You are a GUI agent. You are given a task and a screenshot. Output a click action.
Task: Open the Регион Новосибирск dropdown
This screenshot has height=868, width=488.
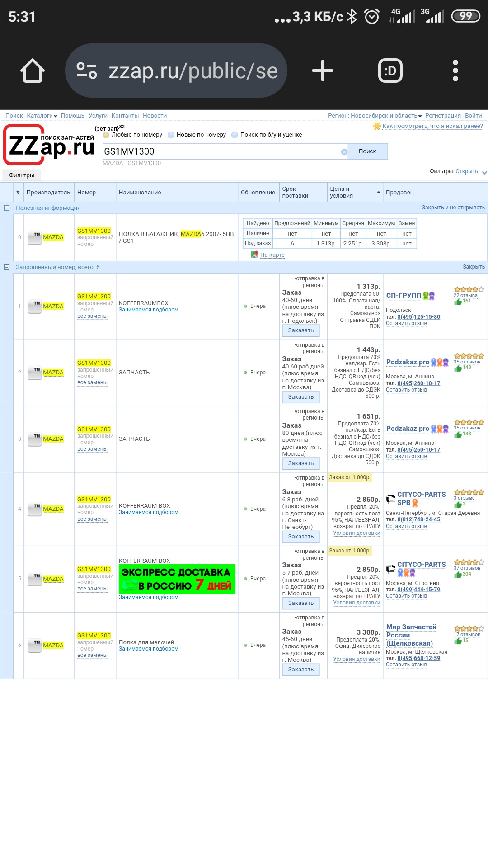pos(375,116)
